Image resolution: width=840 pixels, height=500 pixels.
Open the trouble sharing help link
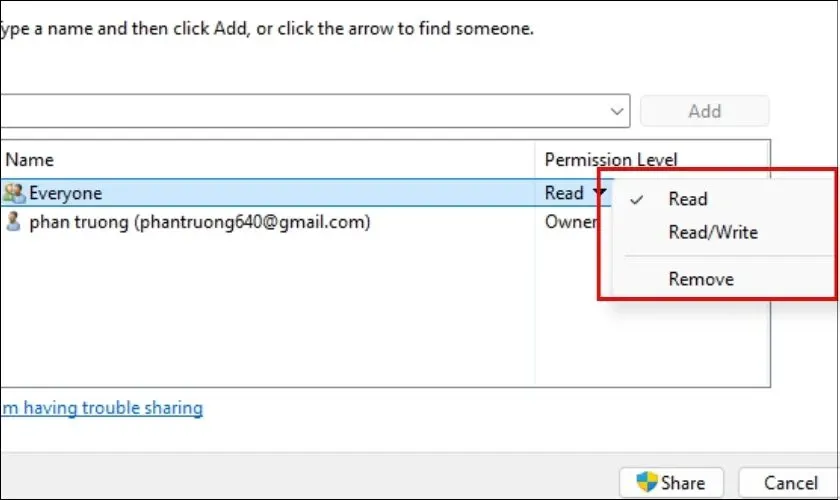102,408
